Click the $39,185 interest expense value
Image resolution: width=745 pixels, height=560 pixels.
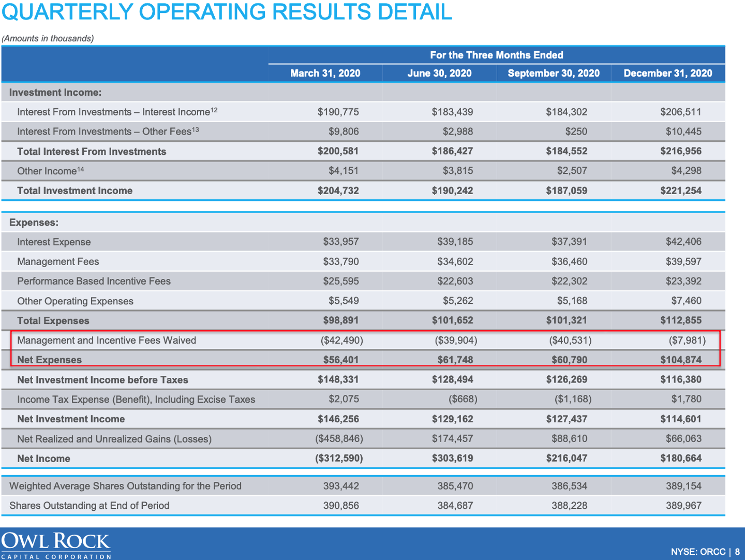pos(455,242)
